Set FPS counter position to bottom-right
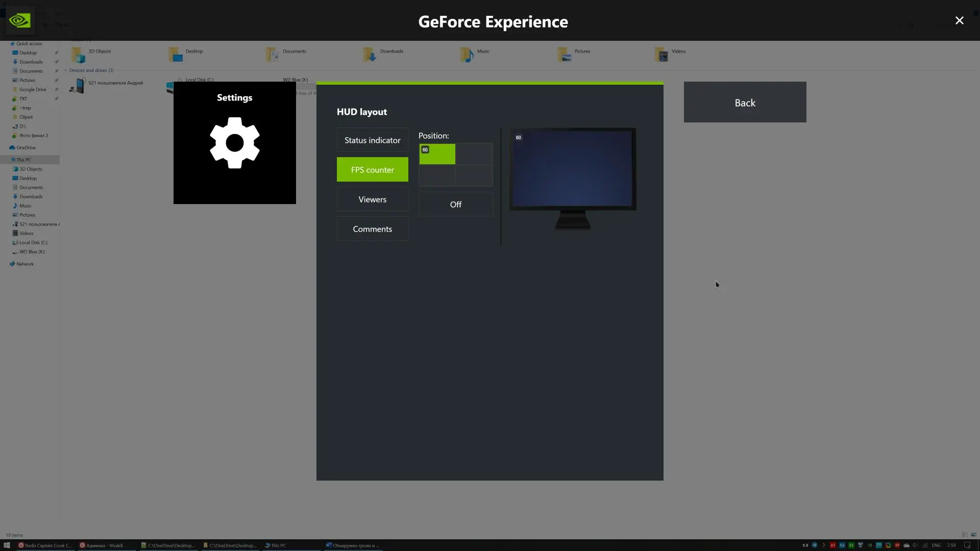980x551 pixels. tap(474, 176)
